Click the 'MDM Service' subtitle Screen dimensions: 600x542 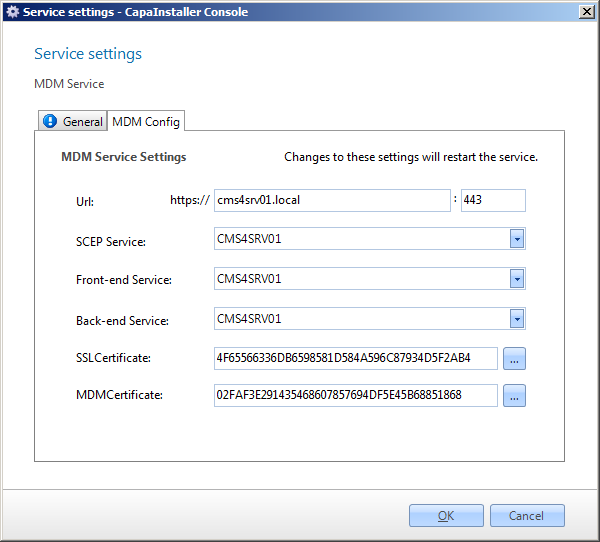click(x=69, y=83)
